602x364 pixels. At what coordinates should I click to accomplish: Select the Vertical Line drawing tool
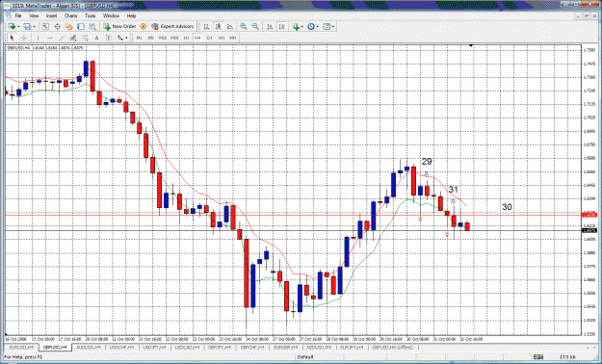[x=38, y=38]
